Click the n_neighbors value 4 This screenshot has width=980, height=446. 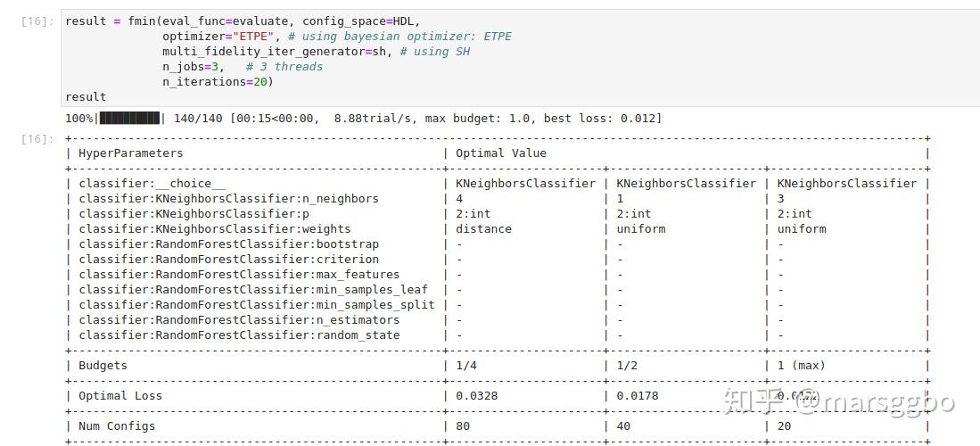458,199
